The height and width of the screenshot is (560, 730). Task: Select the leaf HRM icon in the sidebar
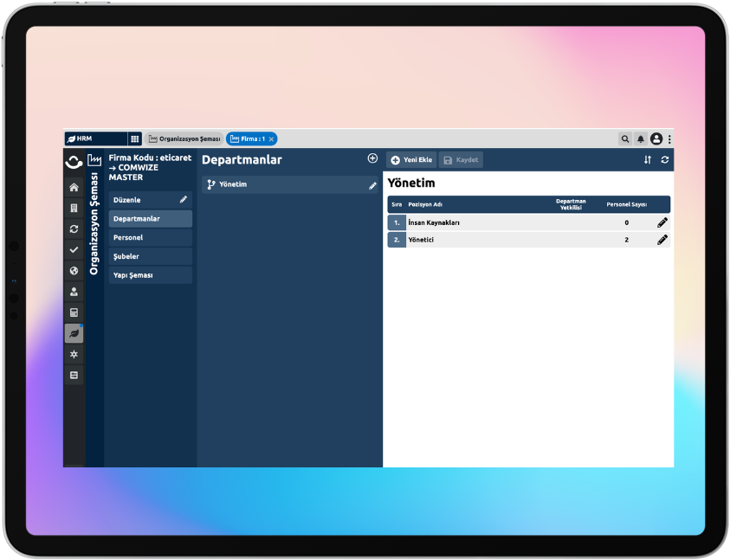74,333
